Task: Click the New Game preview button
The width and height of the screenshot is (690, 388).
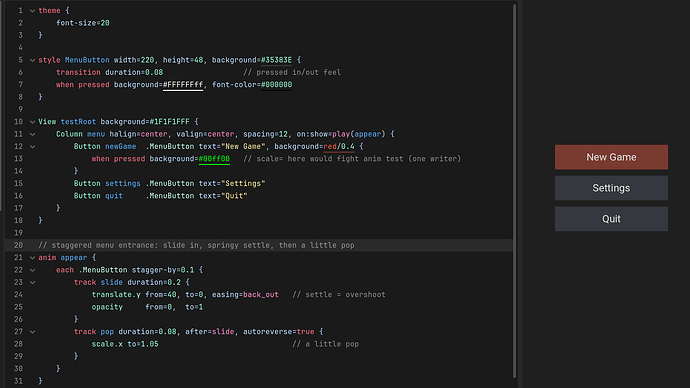Action: click(611, 157)
